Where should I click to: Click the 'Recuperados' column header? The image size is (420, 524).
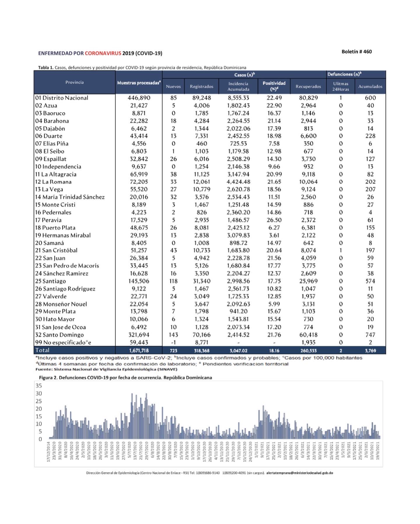308,86
